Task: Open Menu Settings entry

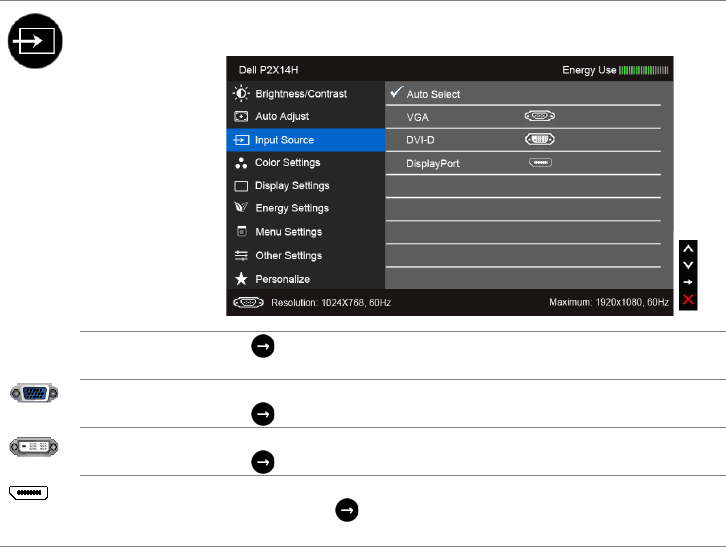Action: [x=306, y=232]
